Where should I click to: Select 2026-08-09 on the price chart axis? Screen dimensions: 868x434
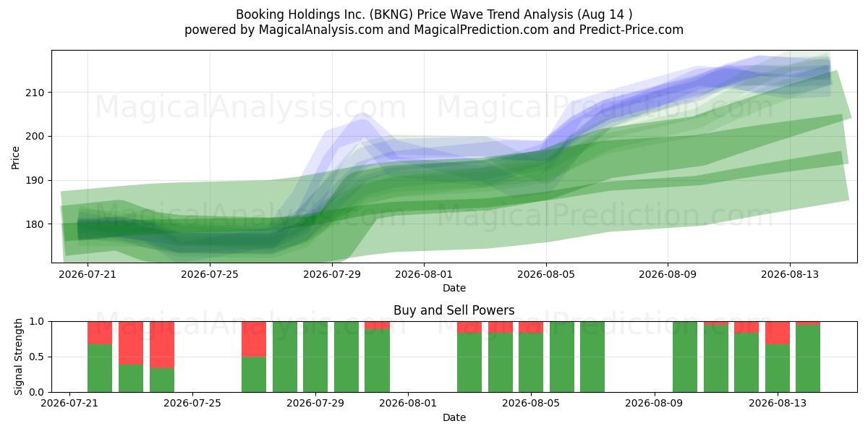click(x=668, y=274)
